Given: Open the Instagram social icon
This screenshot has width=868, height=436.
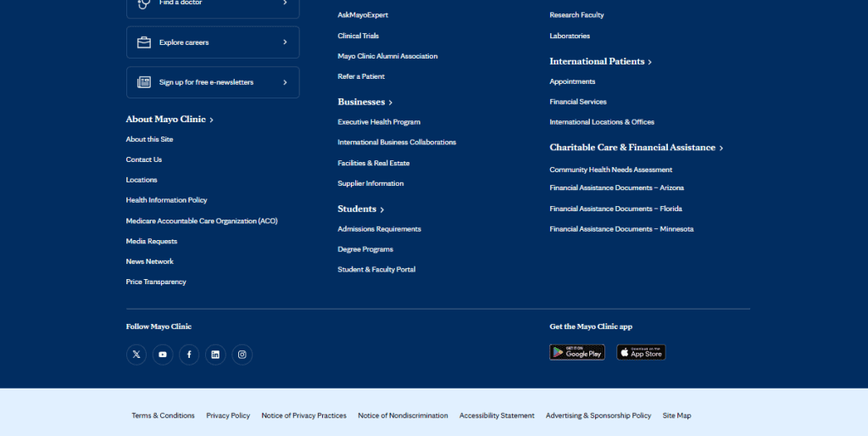Looking at the screenshot, I should point(242,355).
